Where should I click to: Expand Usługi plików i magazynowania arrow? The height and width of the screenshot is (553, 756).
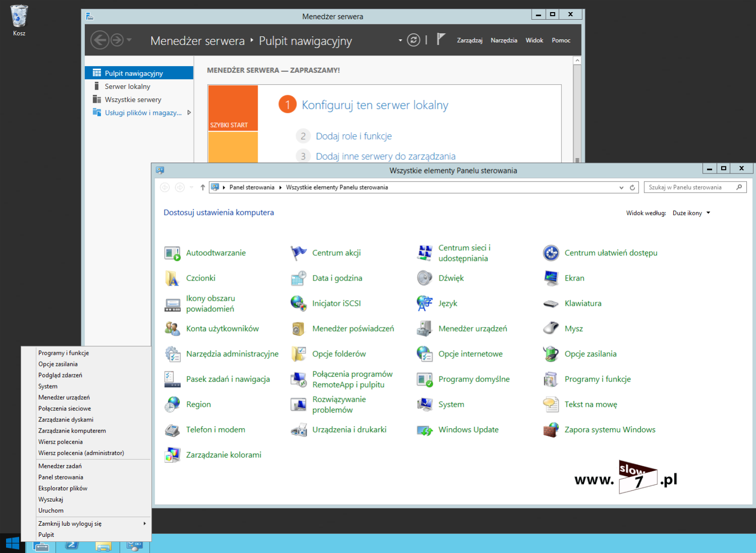189,113
